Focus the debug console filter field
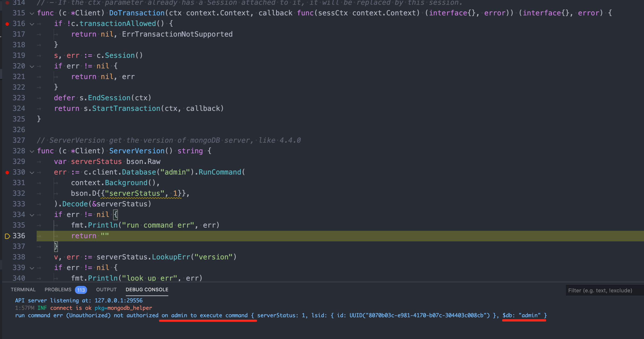The image size is (644, 339). pyautogui.click(x=603, y=290)
